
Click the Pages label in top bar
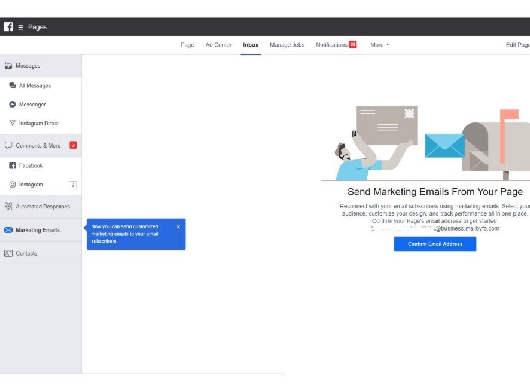coord(38,27)
